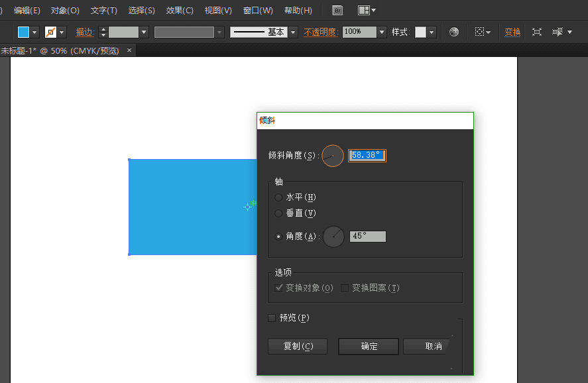The height and width of the screenshot is (383, 588).
Task: Open the stroke weight value dropdown
Action: point(144,32)
